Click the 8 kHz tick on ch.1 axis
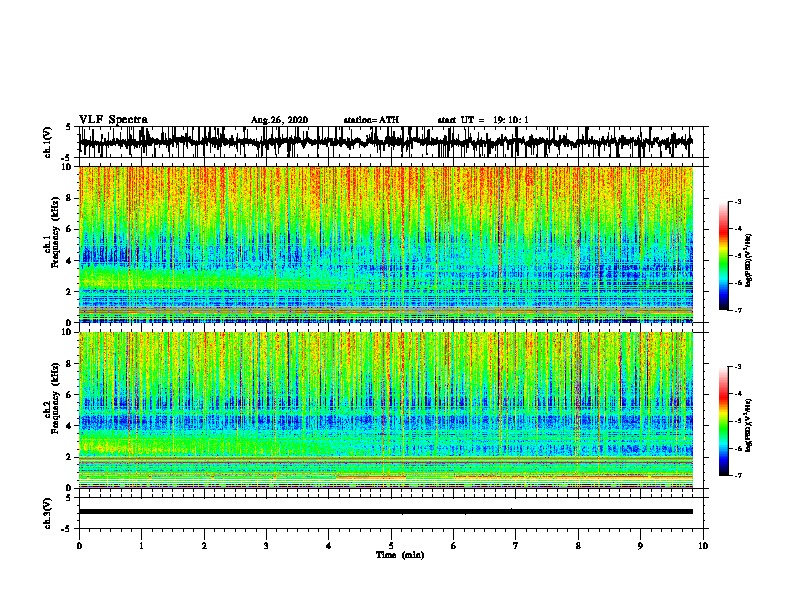 click(x=70, y=198)
